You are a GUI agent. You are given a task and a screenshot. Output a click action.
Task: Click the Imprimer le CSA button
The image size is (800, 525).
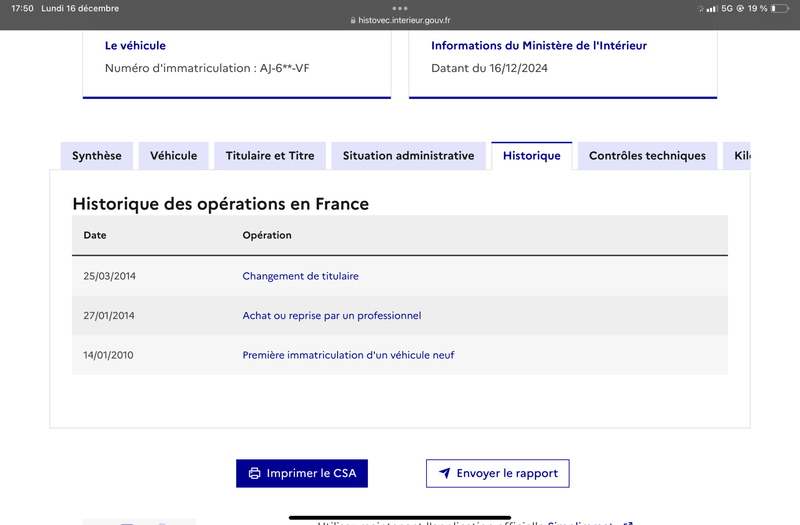[302, 473]
